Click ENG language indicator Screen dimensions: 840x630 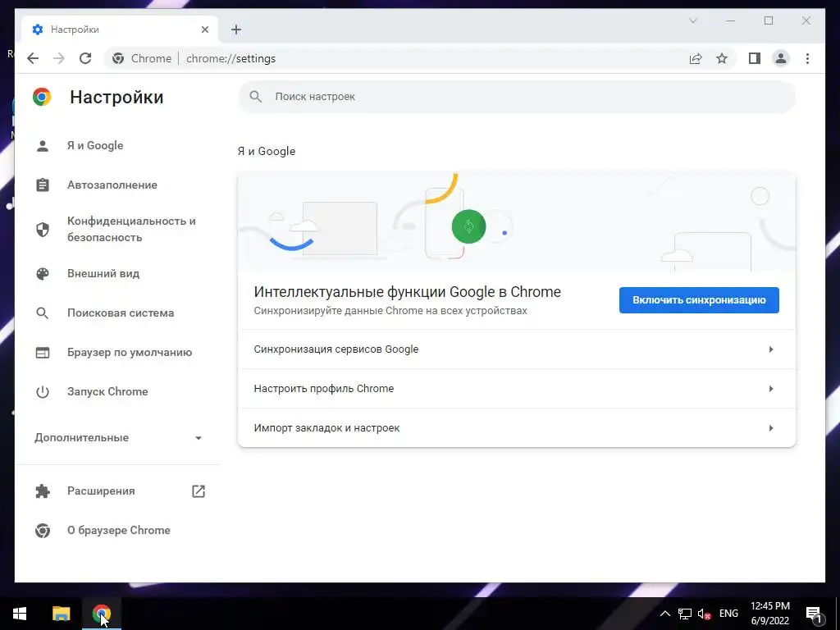[x=728, y=614]
